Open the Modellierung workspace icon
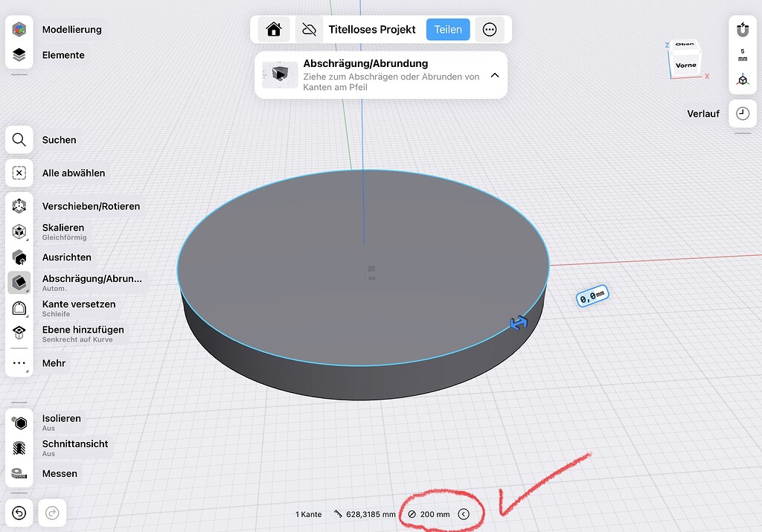The image size is (762, 532). click(x=19, y=30)
